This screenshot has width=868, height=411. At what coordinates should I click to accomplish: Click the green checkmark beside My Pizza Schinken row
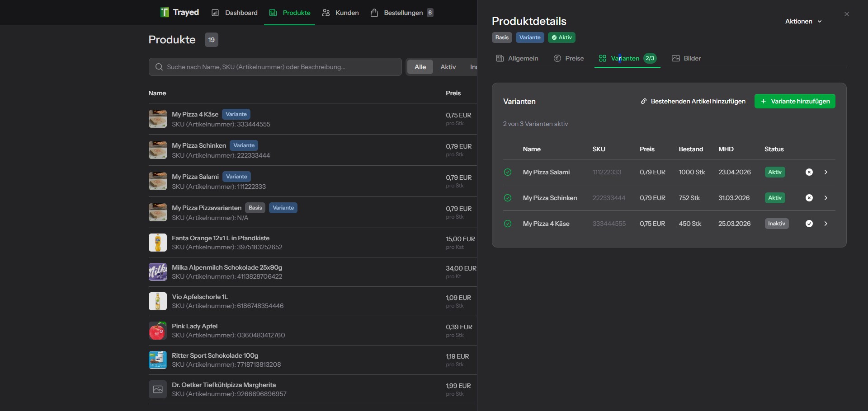click(507, 198)
